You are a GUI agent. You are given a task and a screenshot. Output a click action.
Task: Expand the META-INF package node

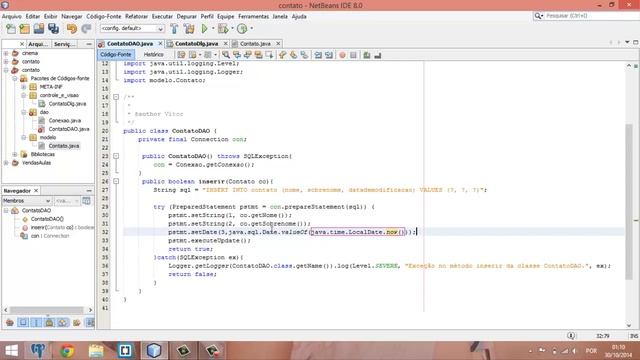[x=24, y=87]
